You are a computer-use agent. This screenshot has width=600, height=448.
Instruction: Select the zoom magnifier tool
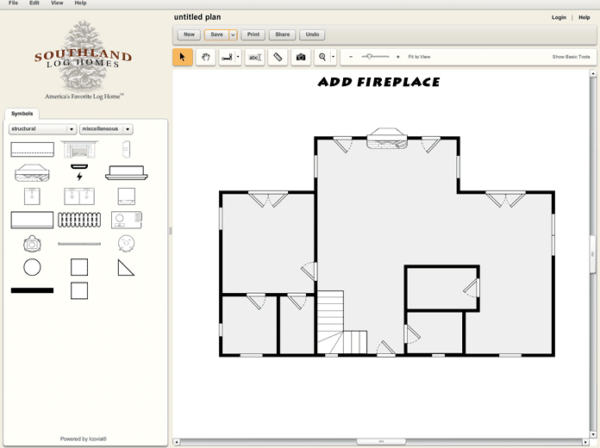(x=322, y=57)
